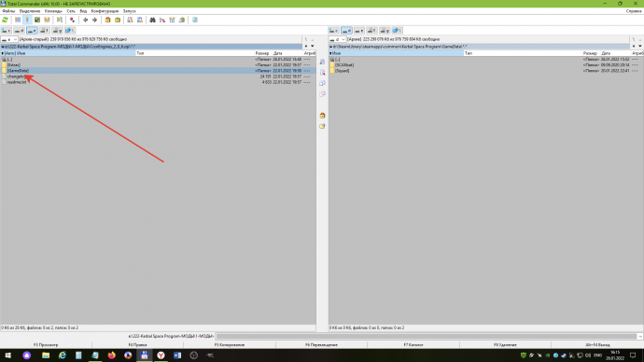Open the Вид menu
Image resolution: width=644 pixels, height=362 pixels.
point(83,11)
